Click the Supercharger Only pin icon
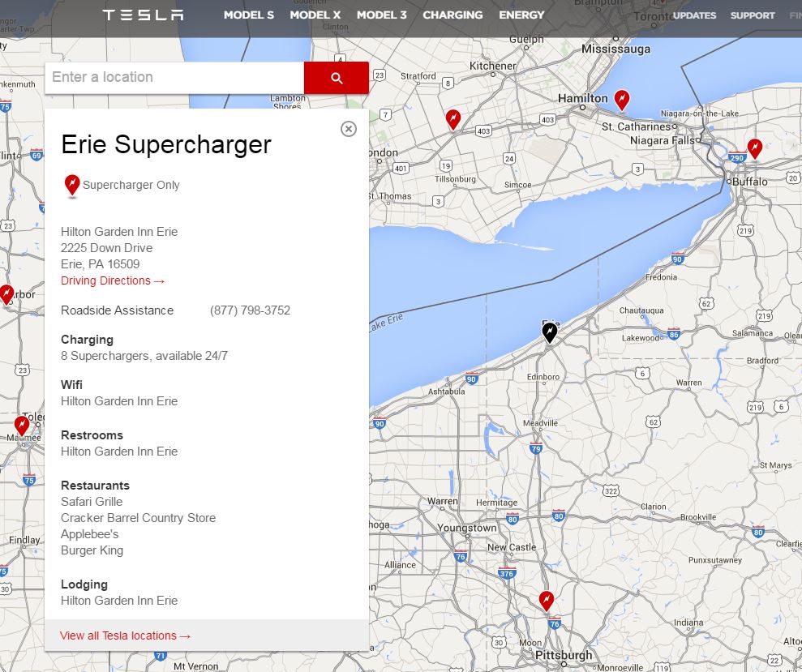 (72, 186)
